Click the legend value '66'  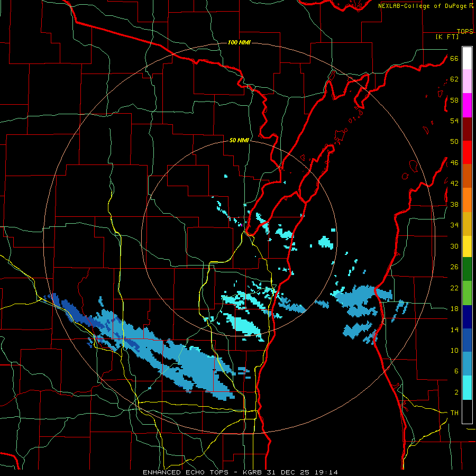(x=454, y=58)
